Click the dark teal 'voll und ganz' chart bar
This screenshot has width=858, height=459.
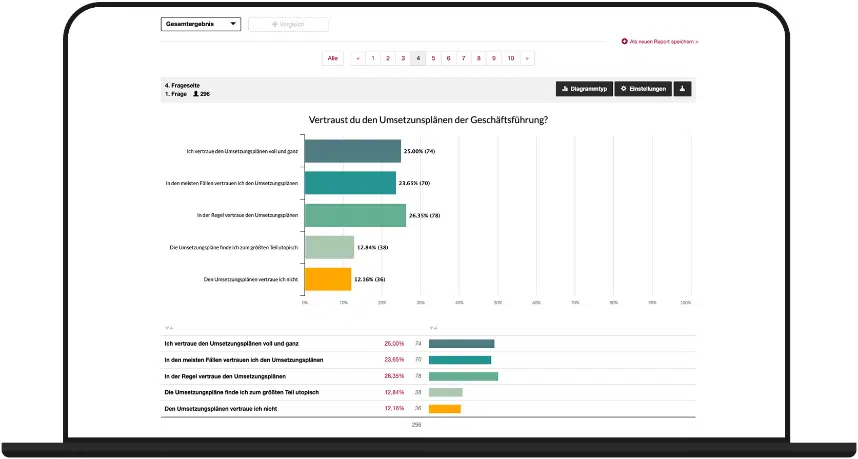click(352, 151)
